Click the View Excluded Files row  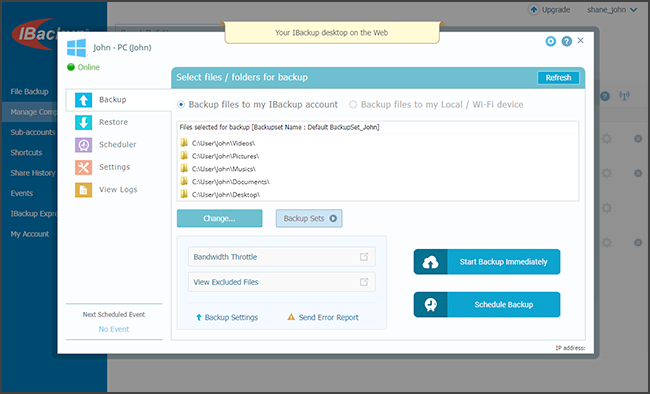click(281, 282)
